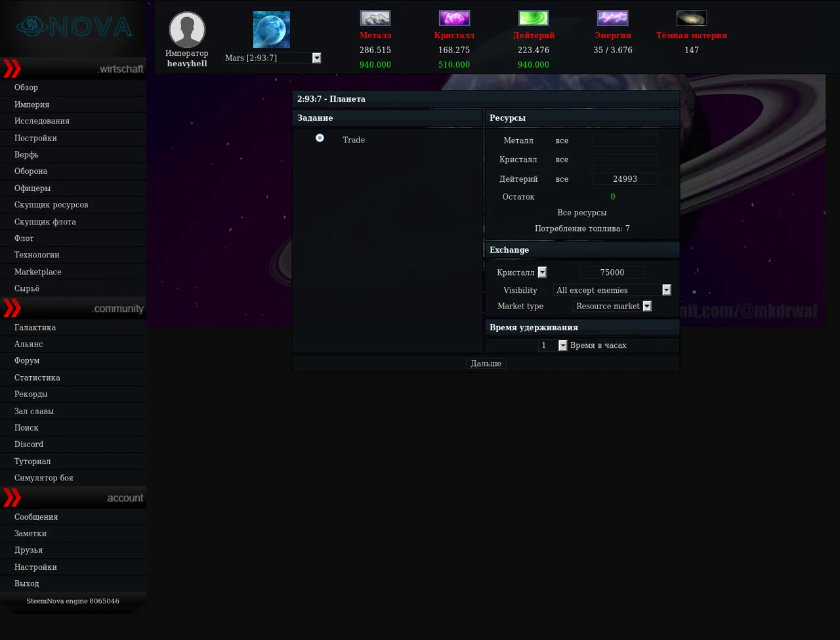
Task: Click the Энергия resource label in header
Action: [x=613, y=35]
